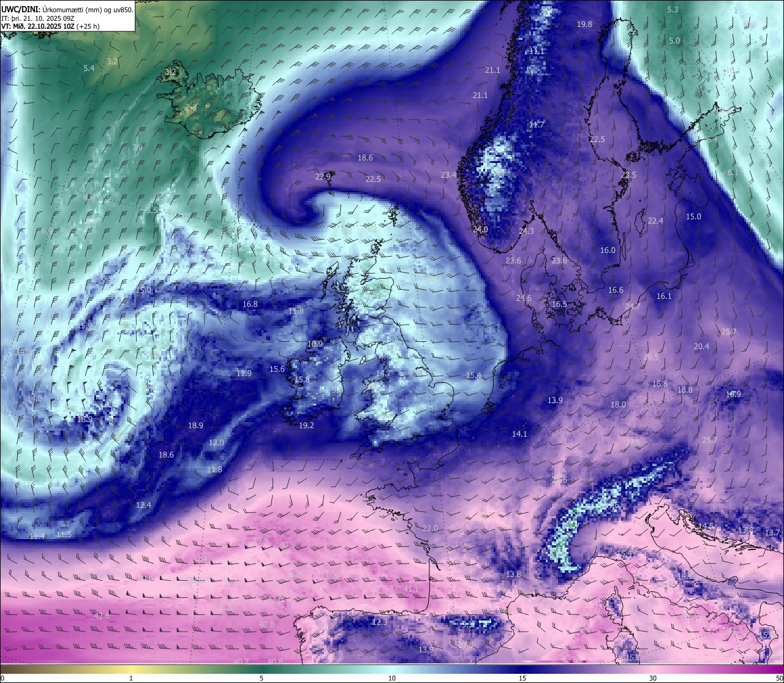784x683 pixels.
Task: Click the 19.2 value label
Action: coord(306,425)
